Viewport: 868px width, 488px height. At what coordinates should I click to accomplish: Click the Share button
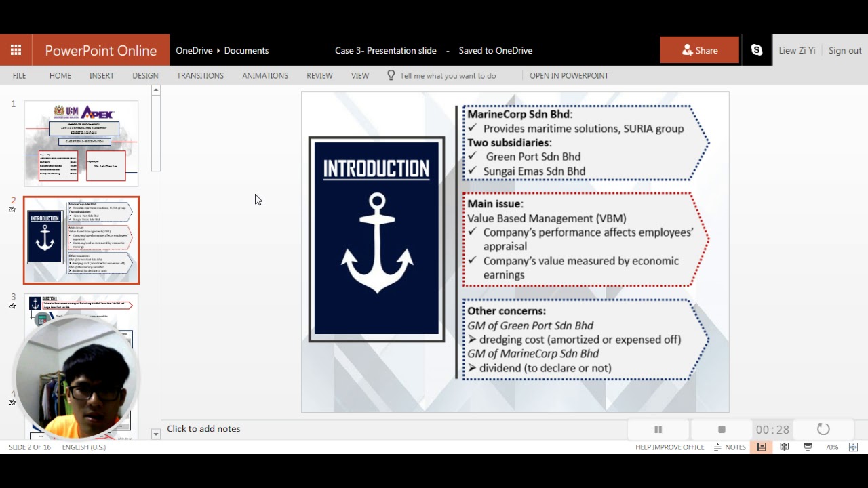coord(700,50)
